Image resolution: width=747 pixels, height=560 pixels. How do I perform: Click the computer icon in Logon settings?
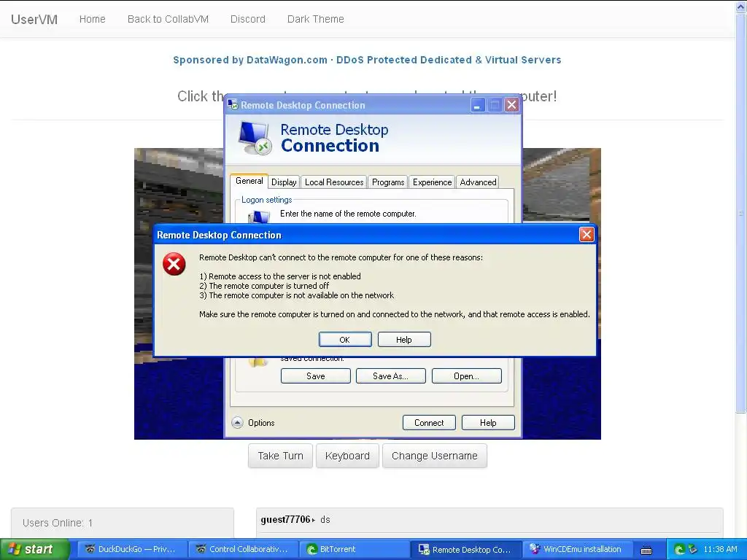259,217
